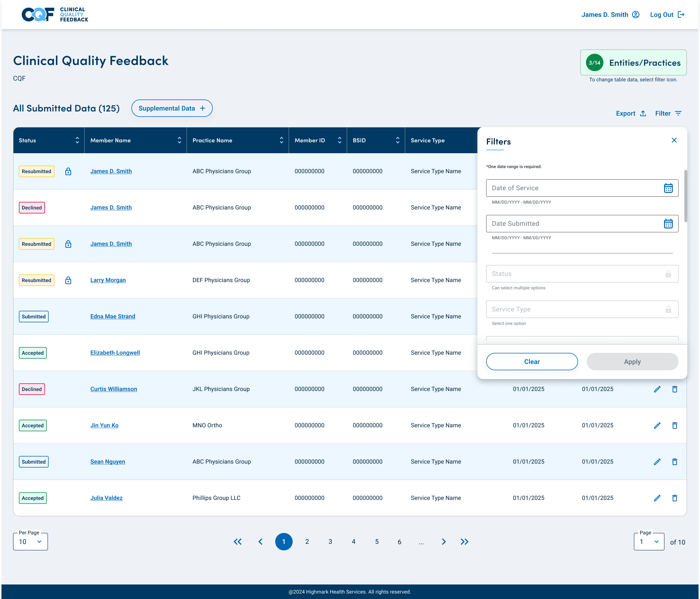Sort table by Status column
Image resolution: width=700 pixels, height=599 pixels.
pos(77,140)
